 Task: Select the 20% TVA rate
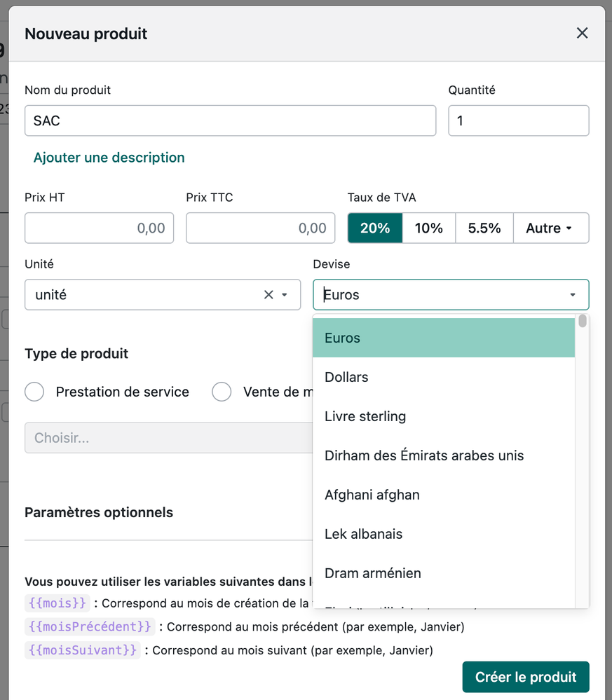coord(375,228)
